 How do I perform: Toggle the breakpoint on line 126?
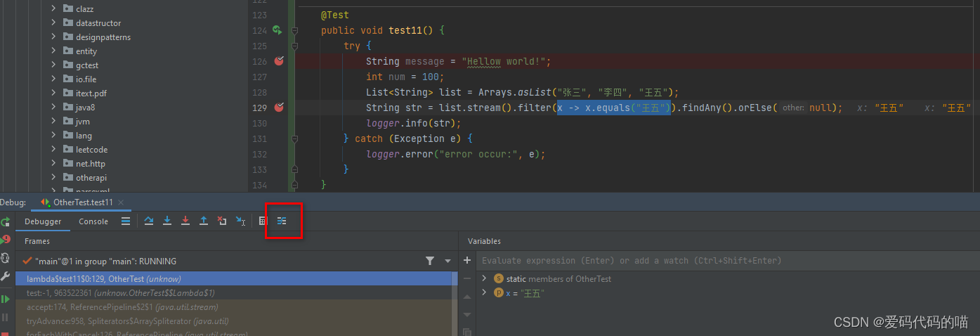coord(279,61)
